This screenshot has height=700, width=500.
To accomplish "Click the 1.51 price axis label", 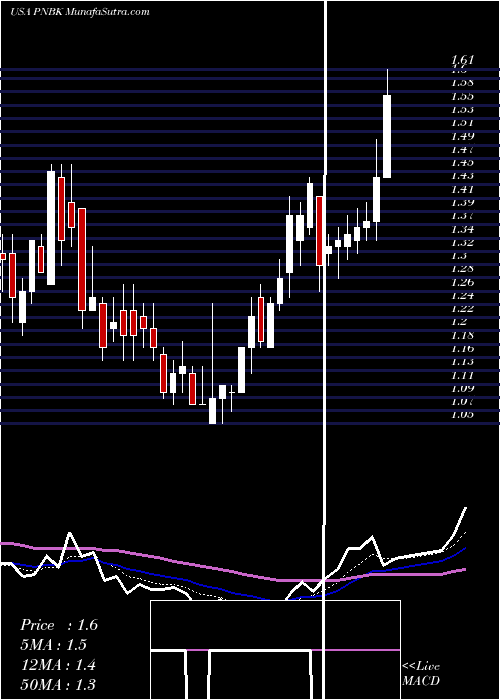I will coord(462,123).
